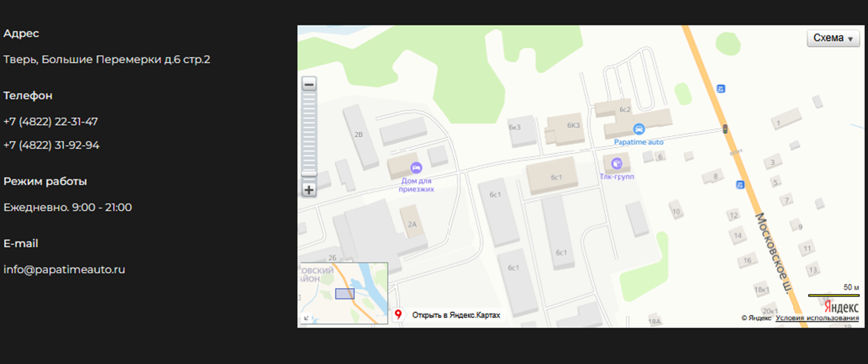The width and height of the screenshot is (868, 364).
Task: Click phone number +7 (4822) 31-92-94
Action: [x=51, y=145]
